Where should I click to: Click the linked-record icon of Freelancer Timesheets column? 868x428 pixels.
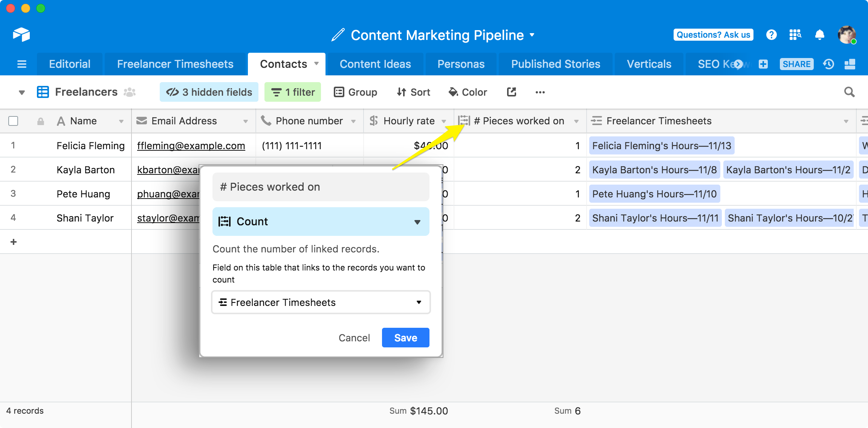pos(597,121)
